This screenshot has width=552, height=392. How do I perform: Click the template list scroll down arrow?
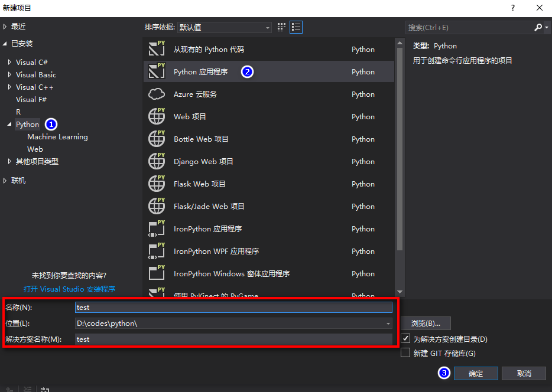(x=400, y=292)
